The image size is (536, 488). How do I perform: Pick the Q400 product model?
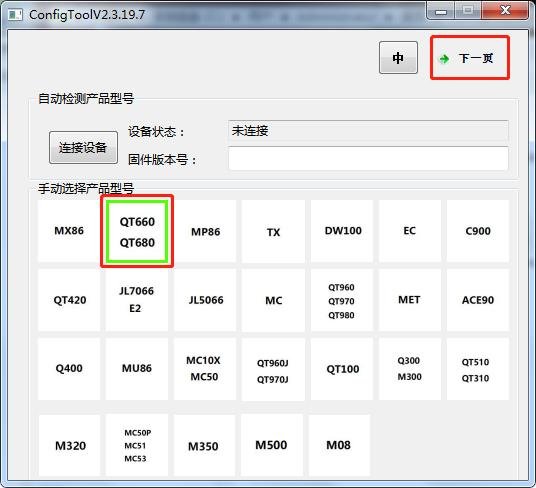point(69,369)
